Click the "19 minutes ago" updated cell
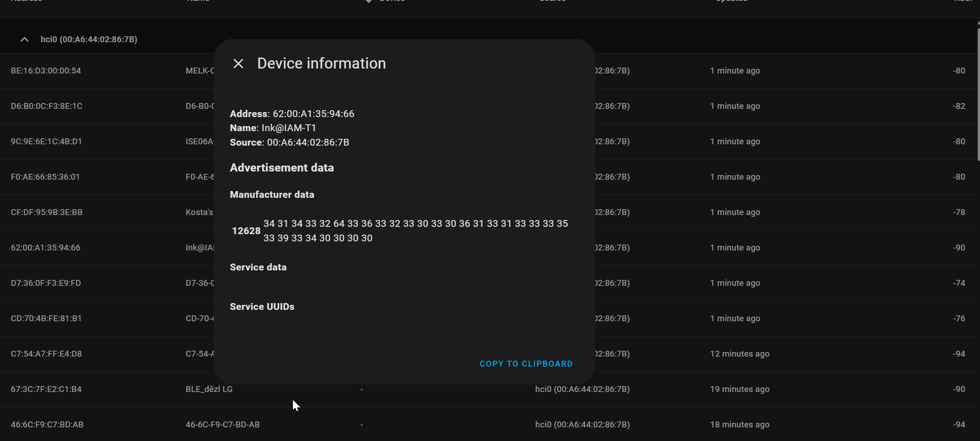Image resolution: width=980 pixels, height=441 pixels. coord(740,389)
